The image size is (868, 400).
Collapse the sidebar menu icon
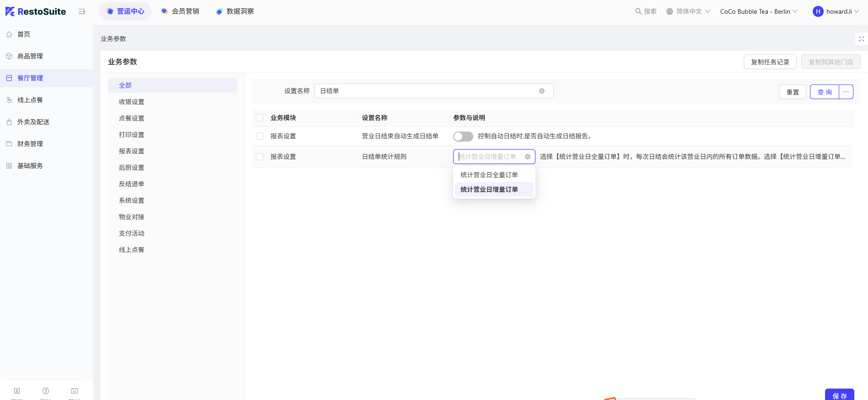(x=82, y=11)
